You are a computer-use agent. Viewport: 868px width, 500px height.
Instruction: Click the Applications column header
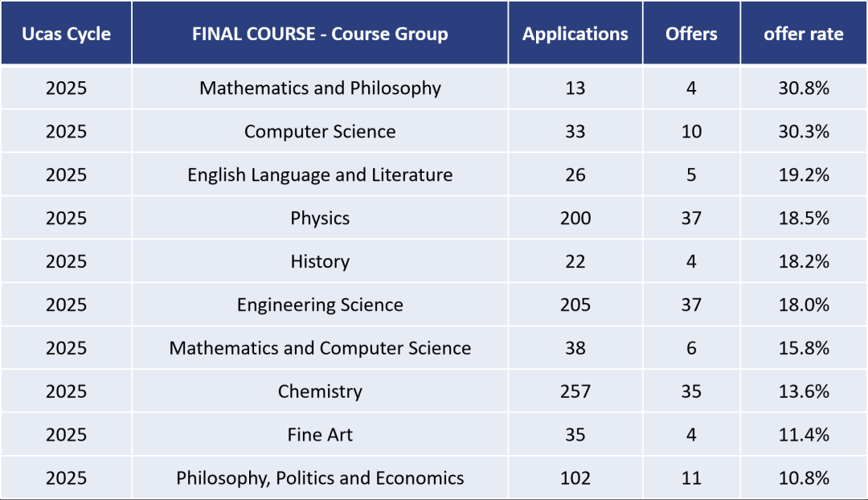pos(575,34)
